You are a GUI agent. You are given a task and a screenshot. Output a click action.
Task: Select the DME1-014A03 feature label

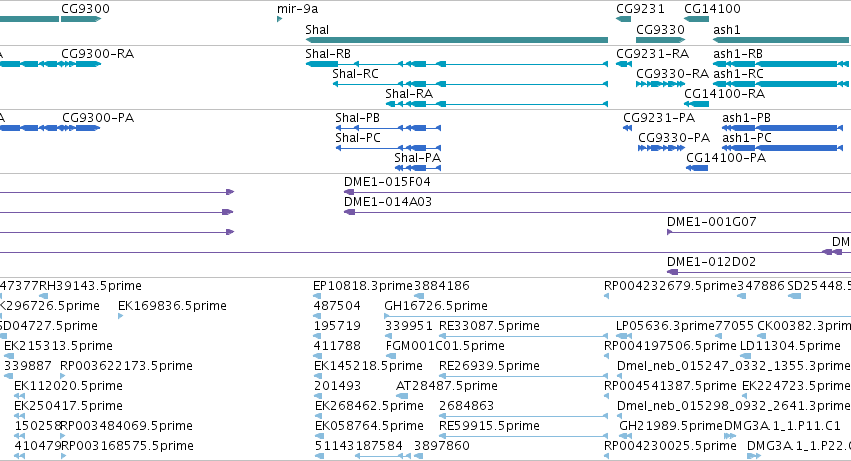pyautogui.click(x=388, y=201)
